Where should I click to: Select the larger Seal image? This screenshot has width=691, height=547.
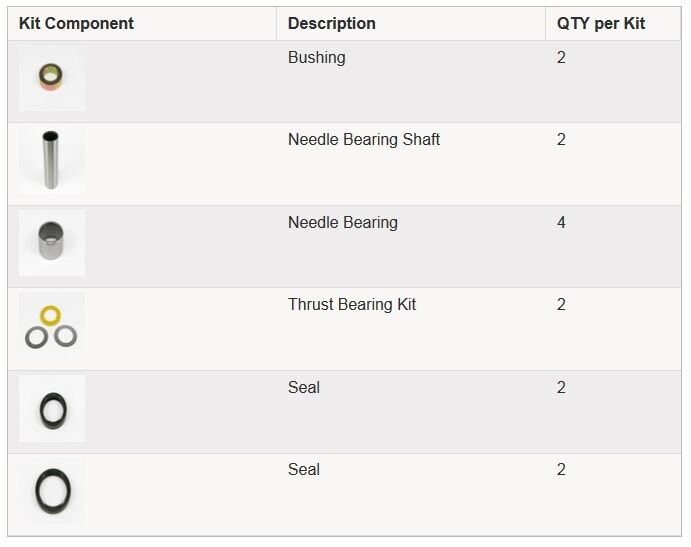click(x=52, y=491)
